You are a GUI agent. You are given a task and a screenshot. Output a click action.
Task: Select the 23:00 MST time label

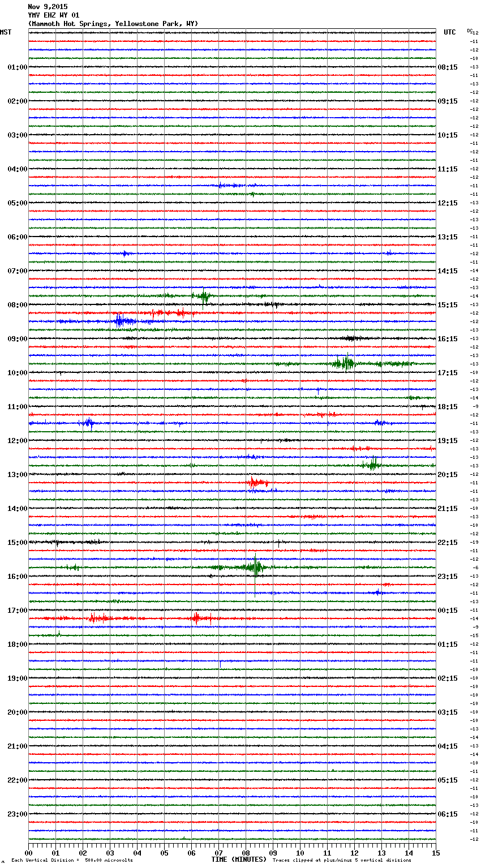18,814
